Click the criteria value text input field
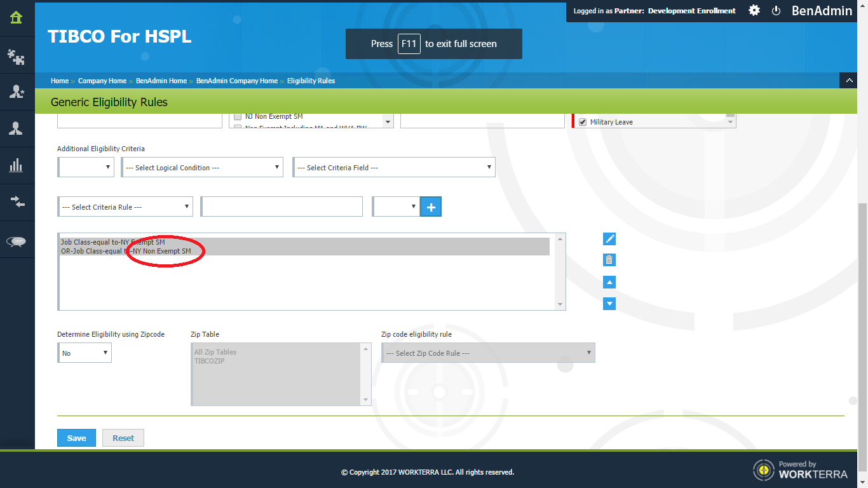 coord(281,207)
